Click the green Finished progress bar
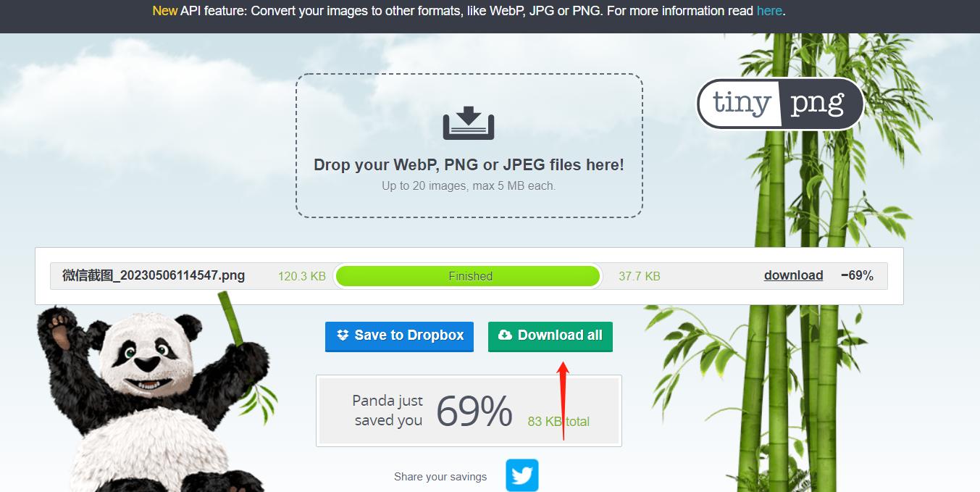 click(468, 276)
